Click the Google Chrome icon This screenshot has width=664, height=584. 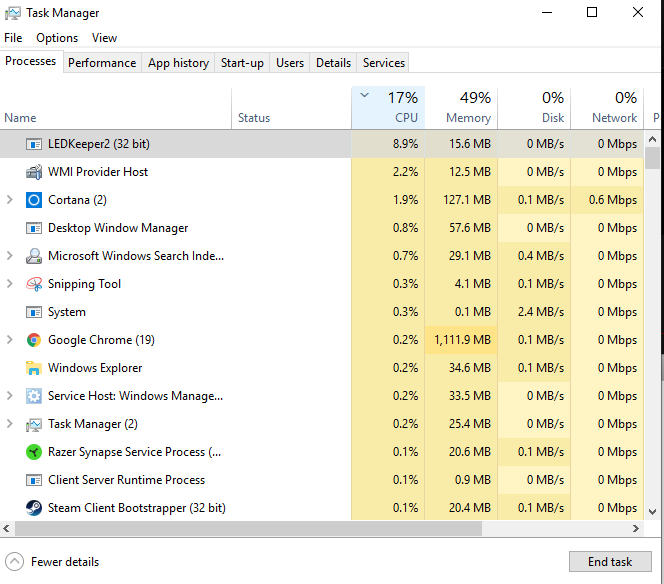pyautogui.click(x=34, y=340)
